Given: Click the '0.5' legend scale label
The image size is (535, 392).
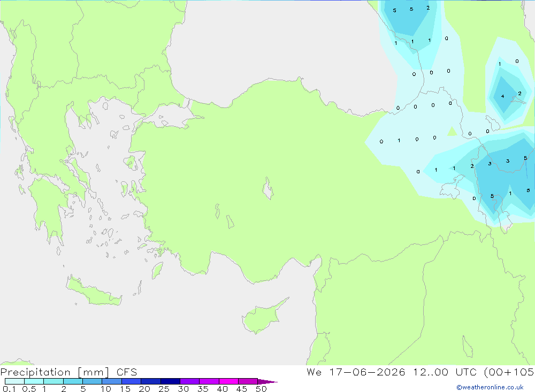Looking at the screenshot, I should [x=29, y=389].
